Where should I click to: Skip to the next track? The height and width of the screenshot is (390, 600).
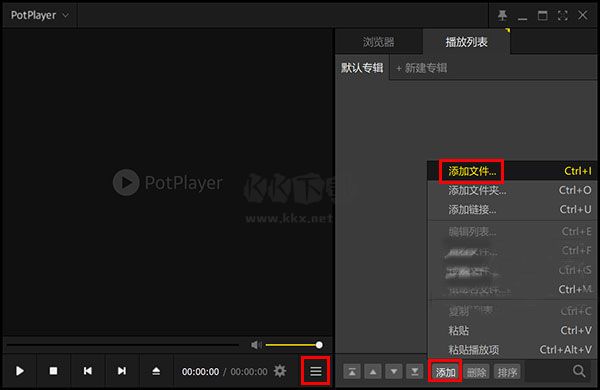pyautogui.click(x=122, y=371)
